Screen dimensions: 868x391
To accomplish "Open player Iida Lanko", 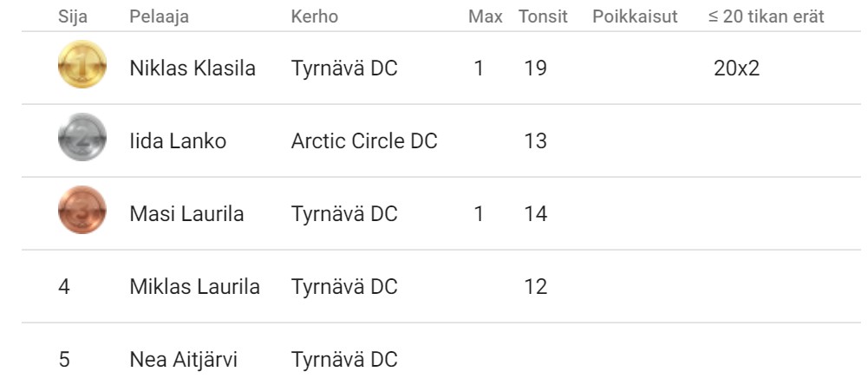I will tap(178, 141).
